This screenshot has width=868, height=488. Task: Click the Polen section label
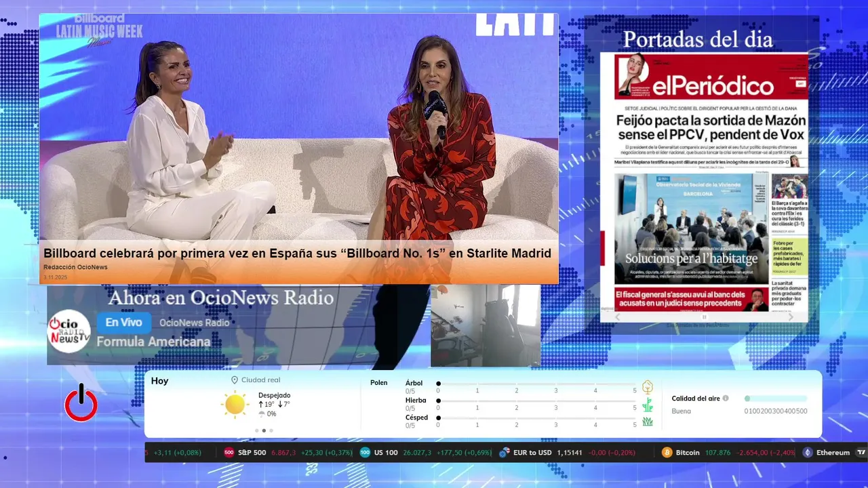(x=379, y=383)
